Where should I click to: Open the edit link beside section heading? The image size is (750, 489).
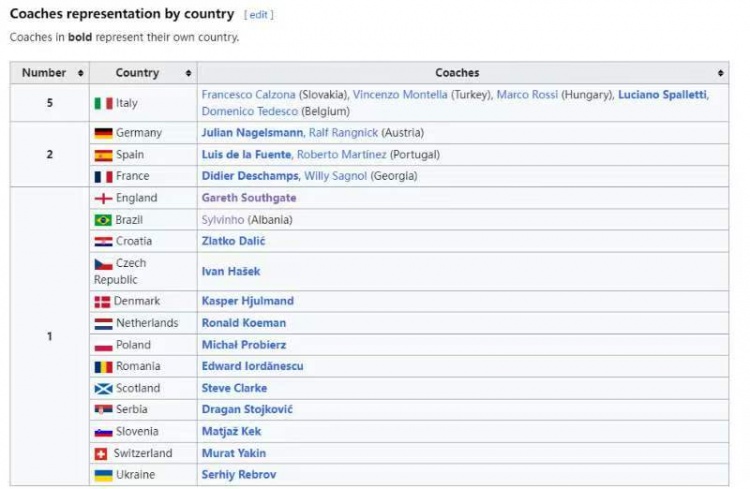(258, 15)
